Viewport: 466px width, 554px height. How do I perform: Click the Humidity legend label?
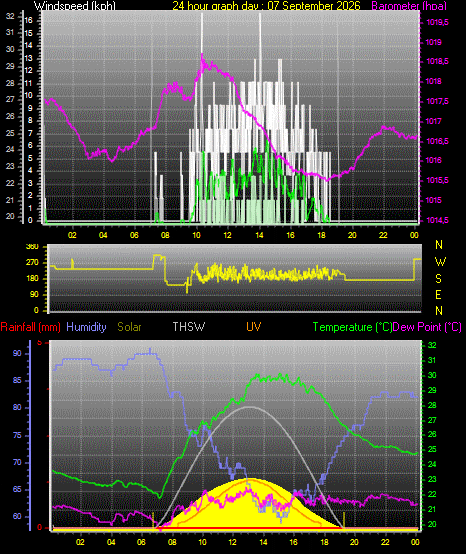click(87, 327)
